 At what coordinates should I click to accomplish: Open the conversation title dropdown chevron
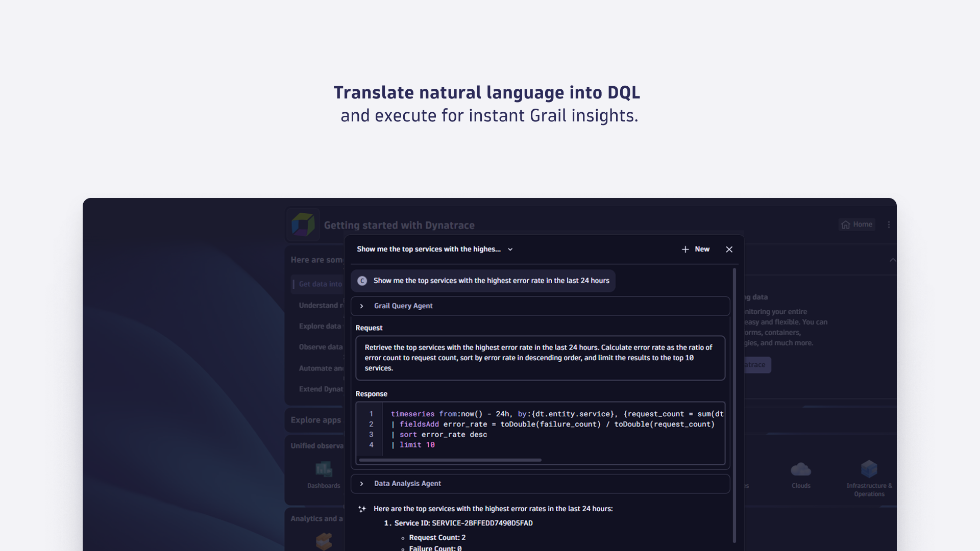click(x=510, y=249)
